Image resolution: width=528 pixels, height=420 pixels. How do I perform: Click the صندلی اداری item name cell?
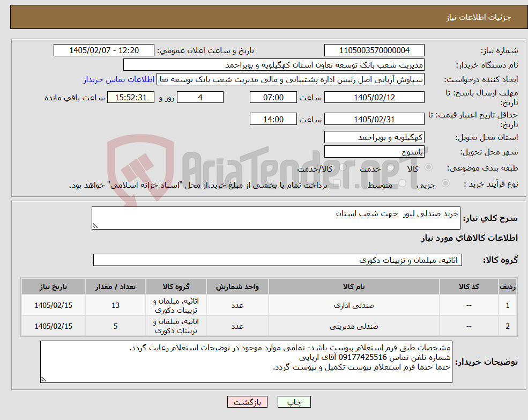tap(354, 305)
